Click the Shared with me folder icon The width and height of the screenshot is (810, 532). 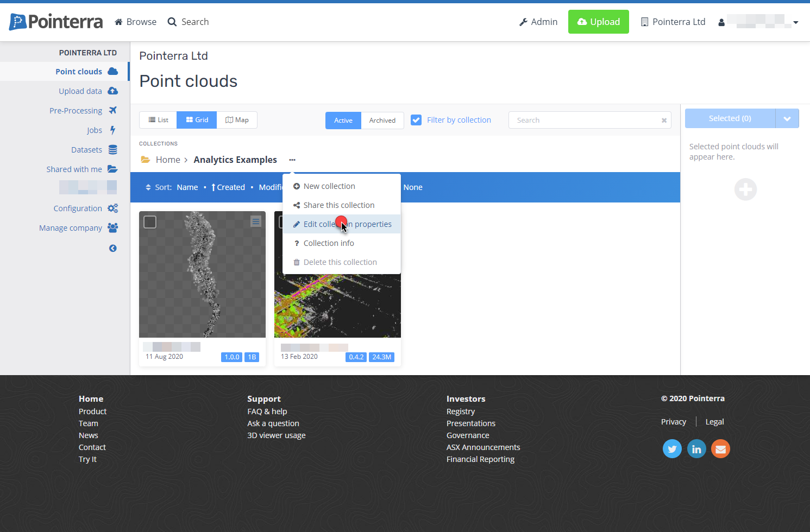(112, 169)
